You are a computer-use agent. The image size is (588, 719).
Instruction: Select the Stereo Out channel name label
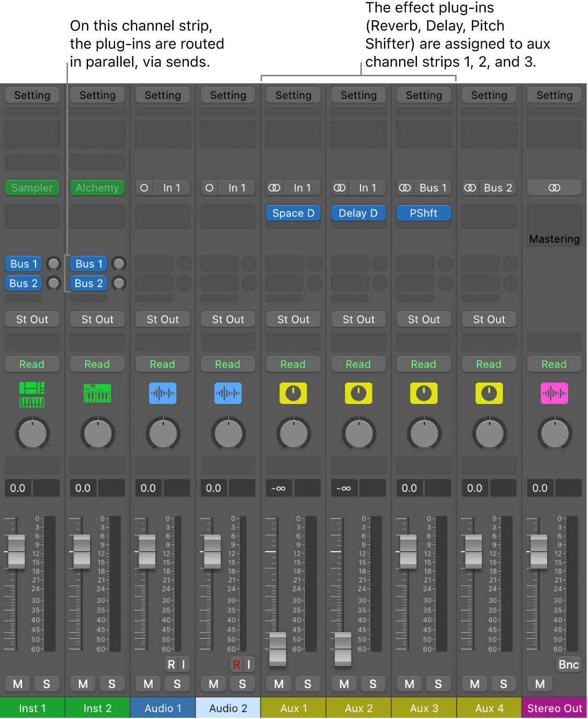554,707
